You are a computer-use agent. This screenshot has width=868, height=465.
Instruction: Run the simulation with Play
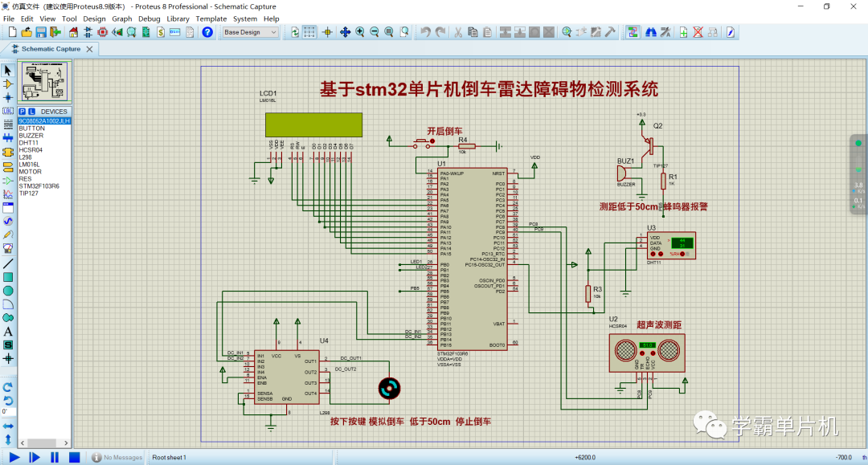click(x=14, y=457)
